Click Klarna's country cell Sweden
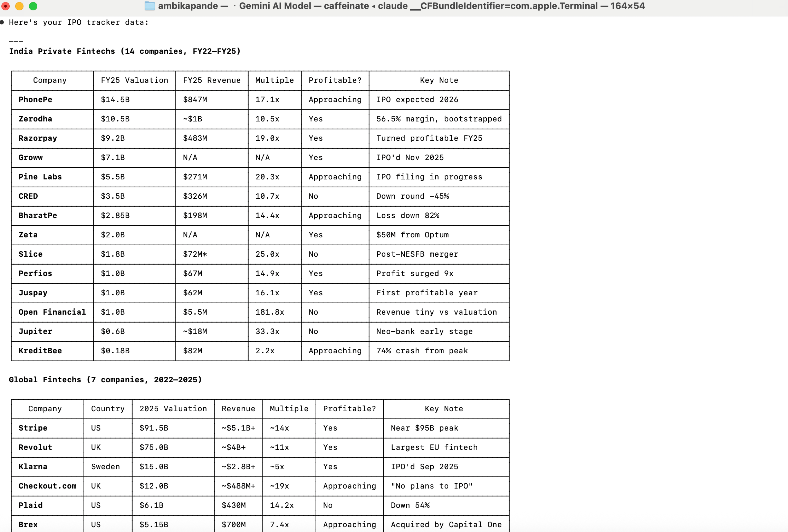This screenshot has height=532, width=788. [x=105, y=467]
